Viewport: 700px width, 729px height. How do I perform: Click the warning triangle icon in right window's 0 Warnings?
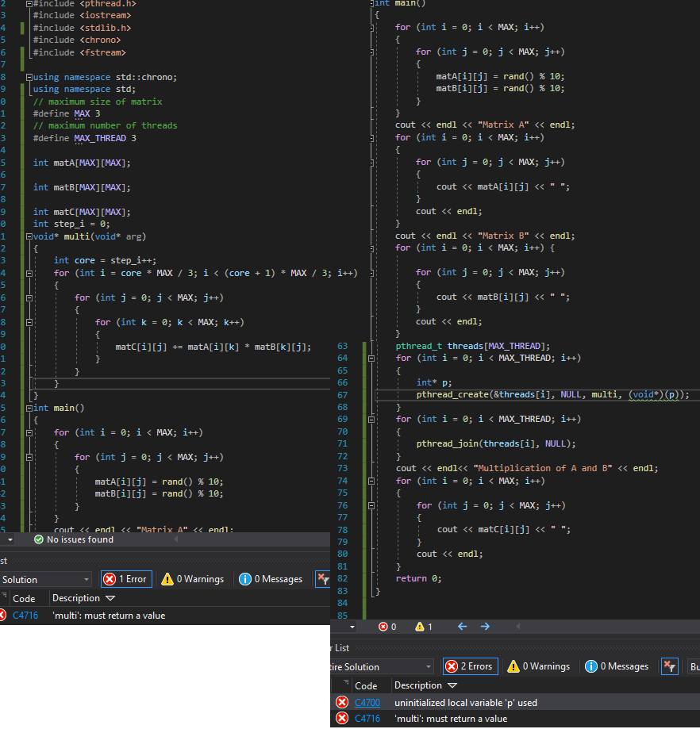pyautogui.click(x=513, y=666)
